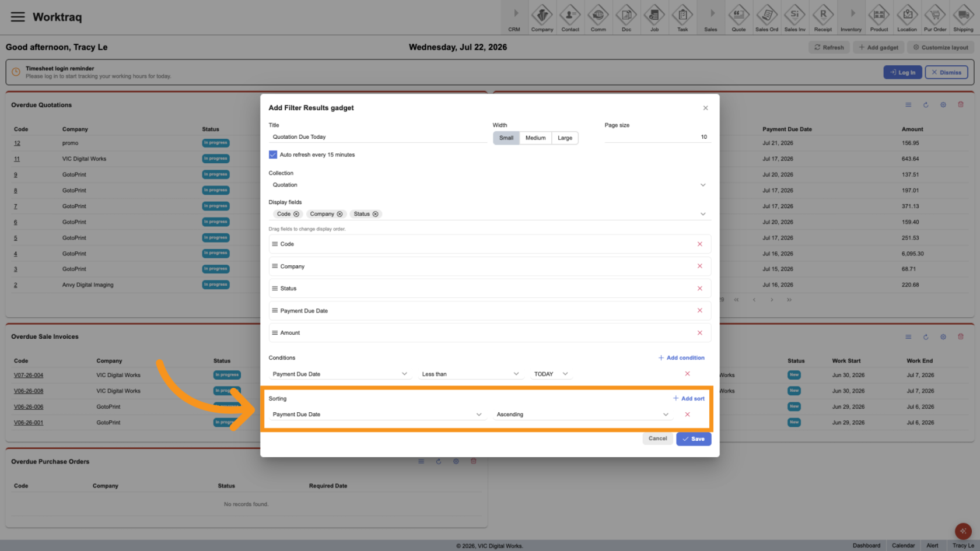Grab the drag handle of Amount row
The width and height of the screenshot is (980, 551).
tap(275, 332)
